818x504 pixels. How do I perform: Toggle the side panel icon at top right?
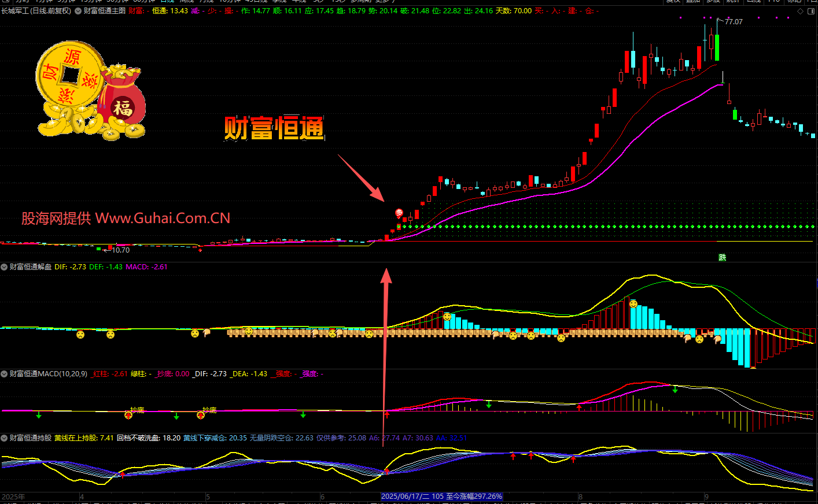click(x=812, y=11)
